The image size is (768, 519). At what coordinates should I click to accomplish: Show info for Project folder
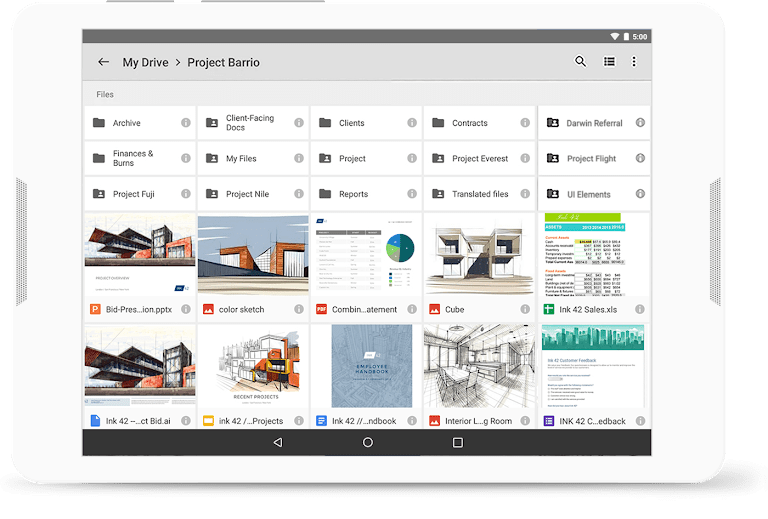412,158
